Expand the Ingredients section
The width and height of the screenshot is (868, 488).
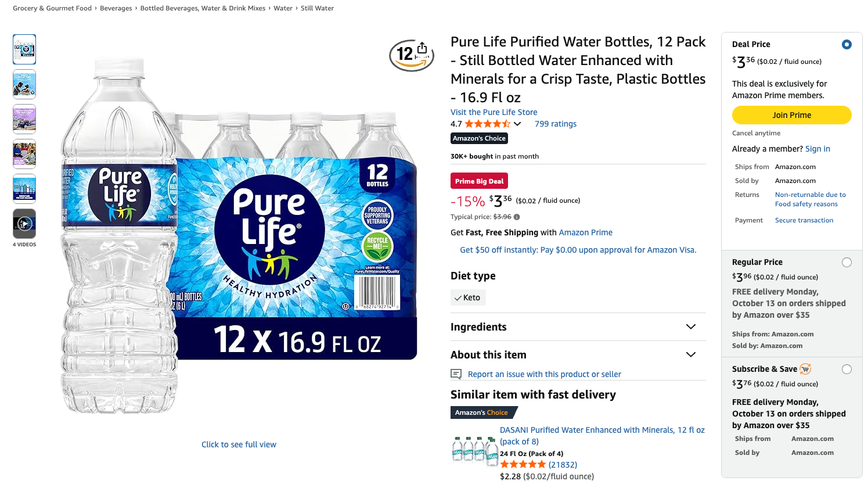point(691,327)
